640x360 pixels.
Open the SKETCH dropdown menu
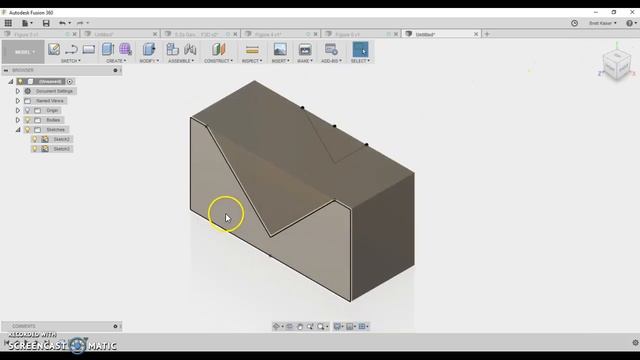71,61
